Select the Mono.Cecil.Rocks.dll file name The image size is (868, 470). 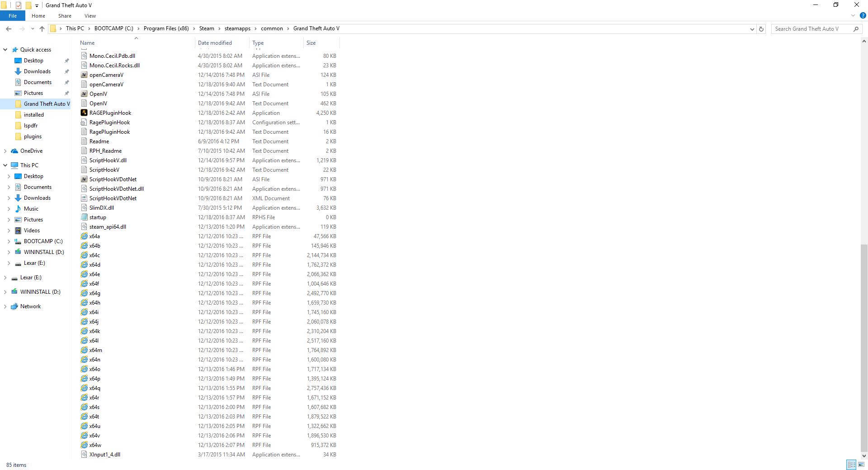tap(114, 66)
